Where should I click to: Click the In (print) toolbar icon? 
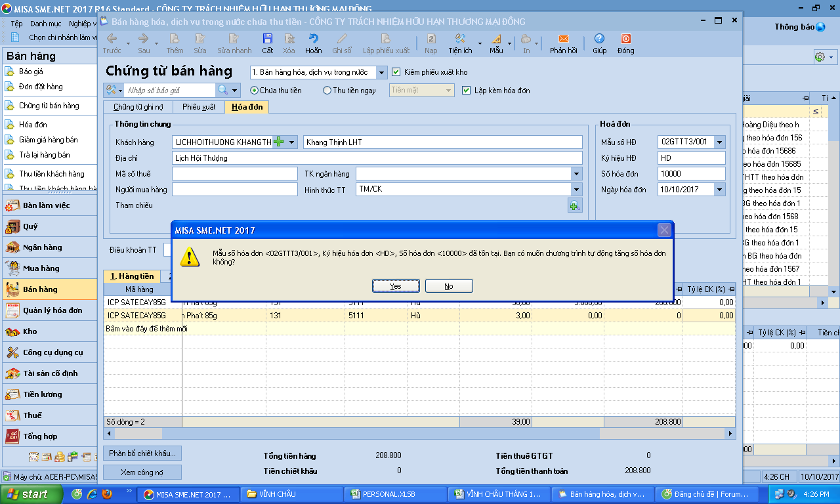[x=526, y=39]
